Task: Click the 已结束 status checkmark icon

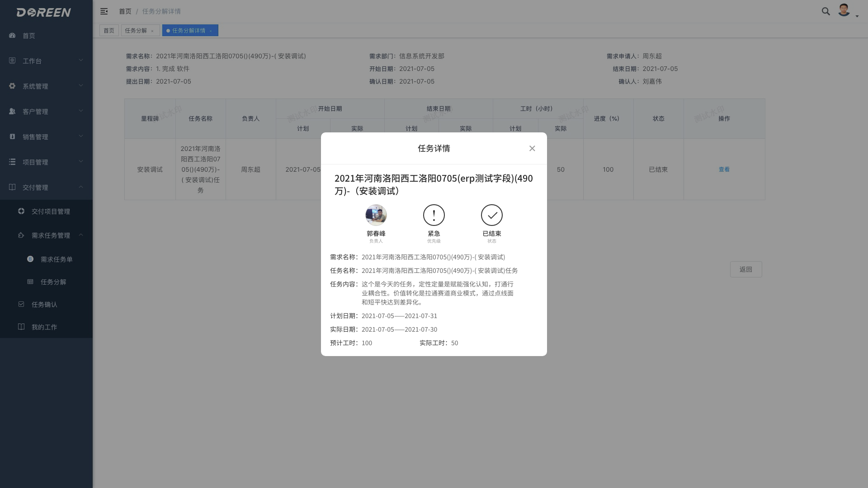Action: pyautogui.click(x=492, y=215)
